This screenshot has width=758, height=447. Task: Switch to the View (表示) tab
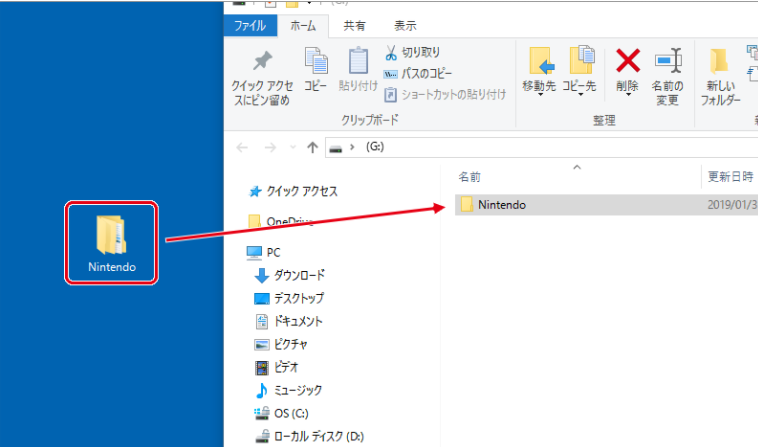(x=405, y=26)
